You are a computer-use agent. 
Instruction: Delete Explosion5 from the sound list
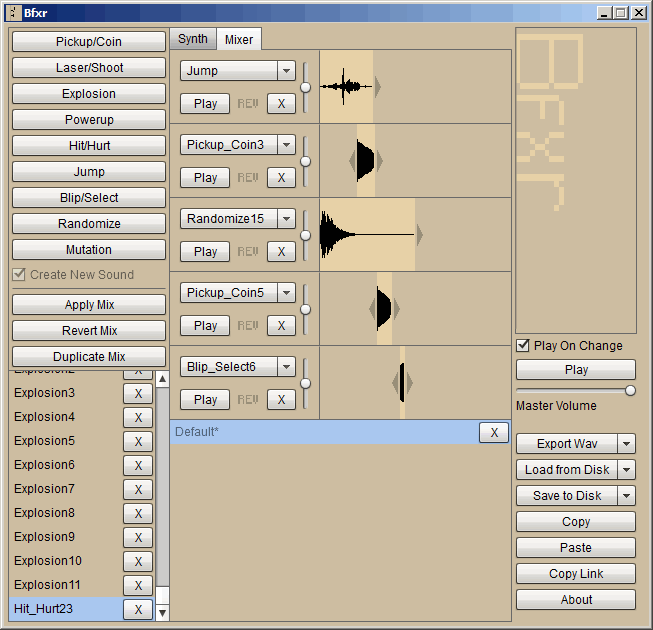[138, 441]
